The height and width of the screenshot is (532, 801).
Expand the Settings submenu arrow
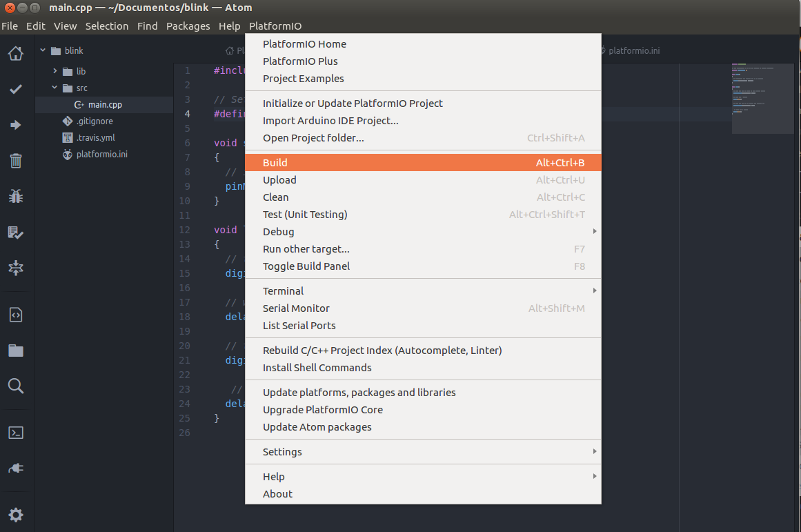pos(595,451)
